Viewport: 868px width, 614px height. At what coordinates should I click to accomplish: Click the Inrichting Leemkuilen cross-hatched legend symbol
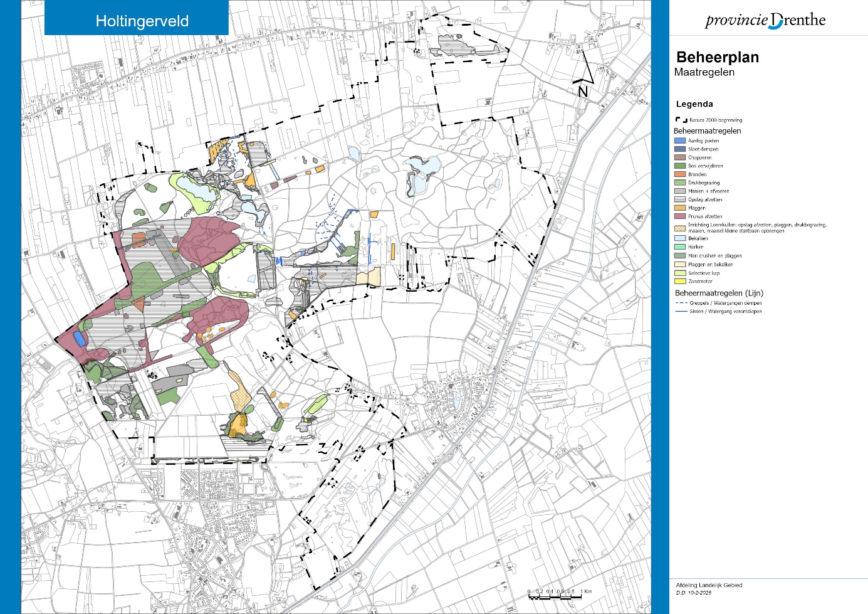(680, 228)
